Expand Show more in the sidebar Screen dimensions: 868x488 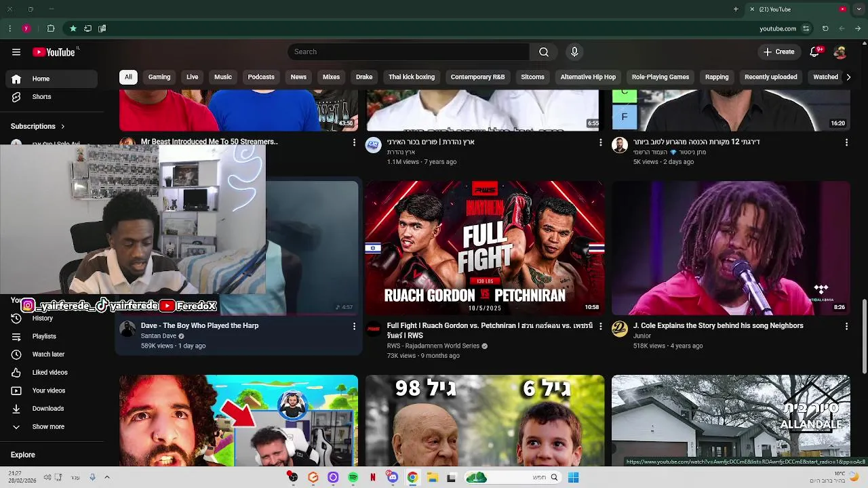(x=52, y=427)
